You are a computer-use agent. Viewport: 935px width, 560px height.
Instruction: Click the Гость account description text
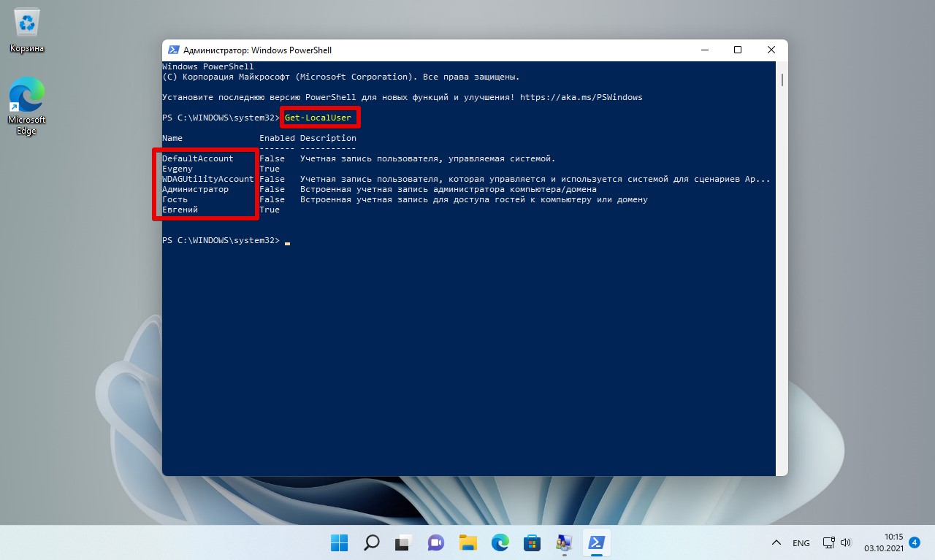(474, 199)
